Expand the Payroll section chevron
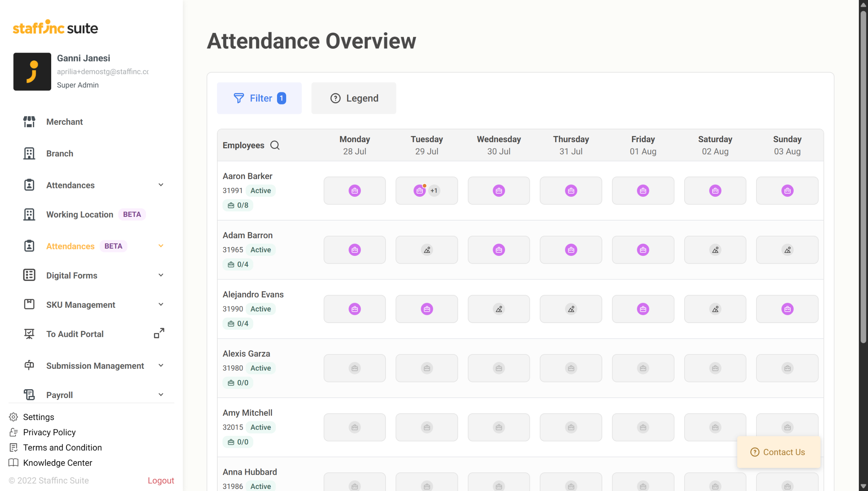 [161, 395]
